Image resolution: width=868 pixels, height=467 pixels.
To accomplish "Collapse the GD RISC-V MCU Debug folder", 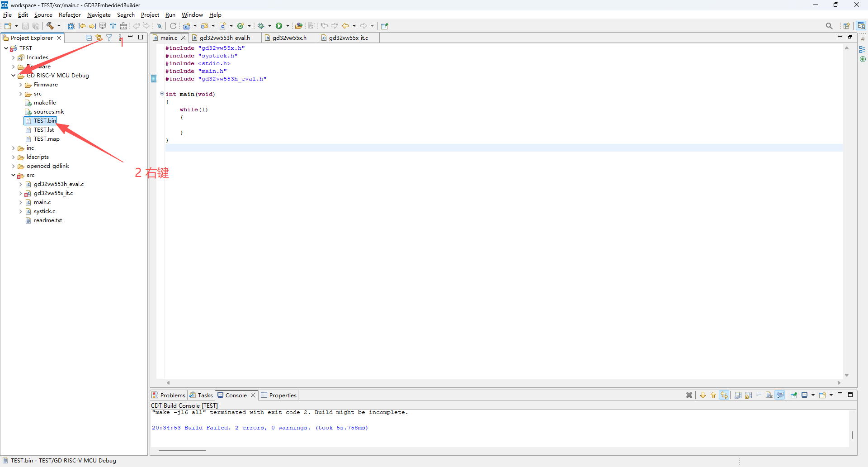I will (14, 76).
